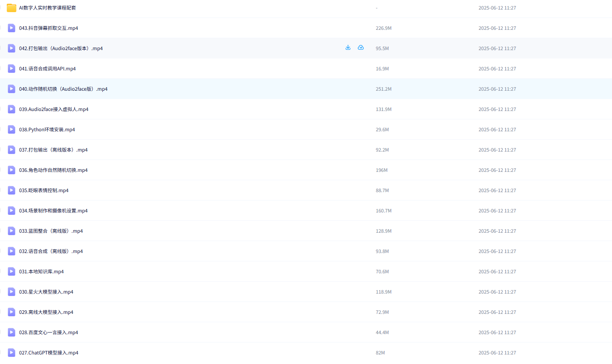The height and width of the screenshot is (364, 612).
Task: Click the video icon next to 035.眨眼表情控制.mp4
Action: (12, 191)
